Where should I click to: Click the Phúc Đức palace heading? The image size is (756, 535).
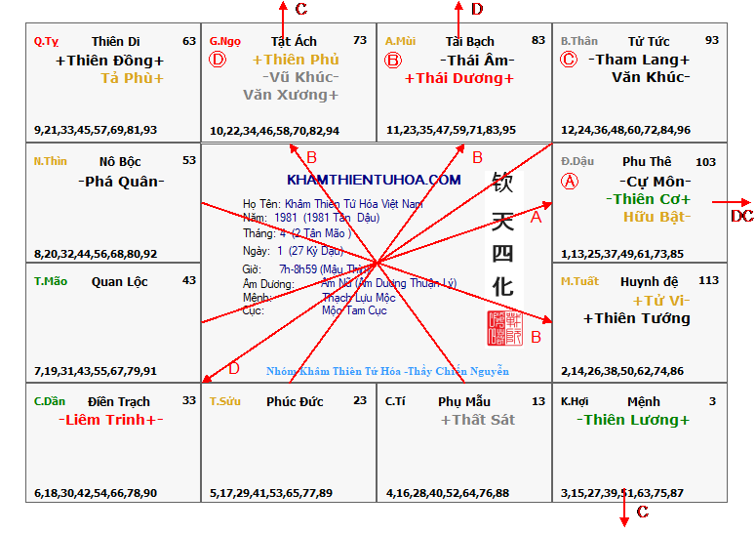(295, 401)
